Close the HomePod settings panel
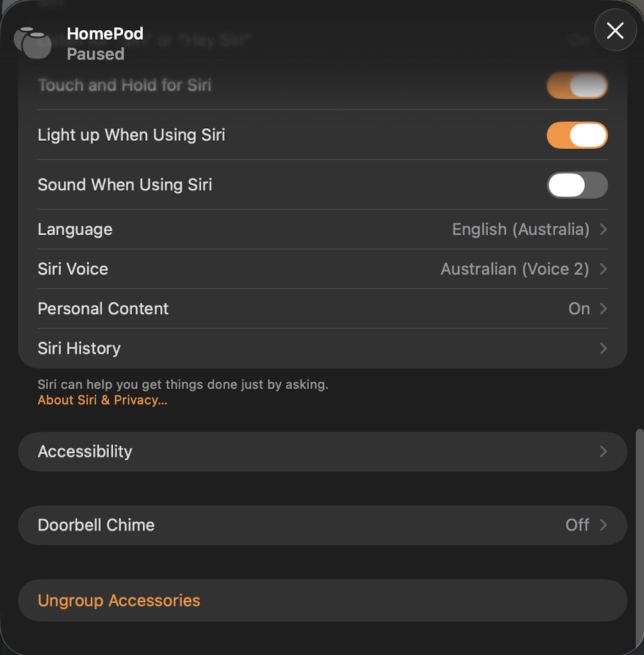 (x=615, y=31)
